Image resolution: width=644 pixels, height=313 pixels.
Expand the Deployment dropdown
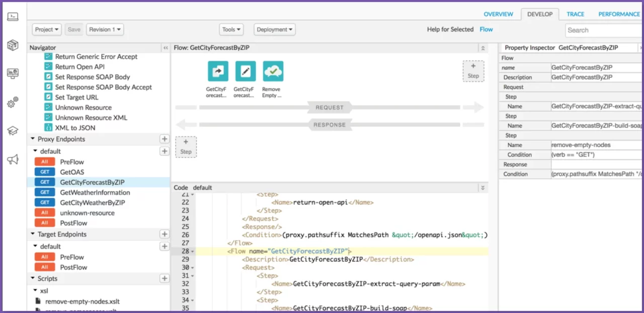tap(274, 30)
